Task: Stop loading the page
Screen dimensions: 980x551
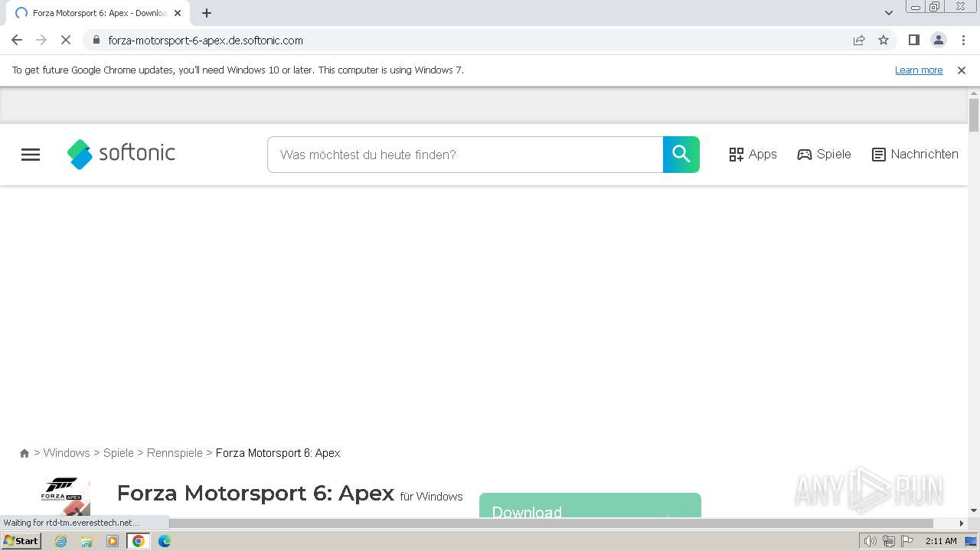Action: [x=66, y=40]
